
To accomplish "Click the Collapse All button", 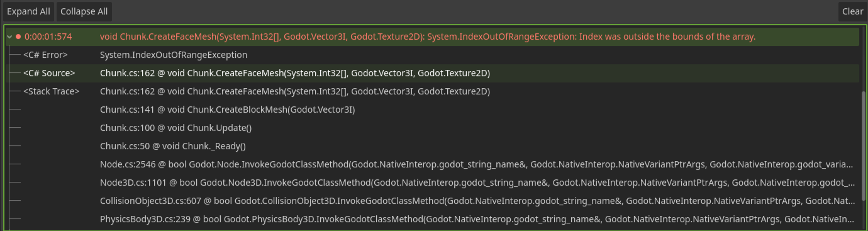I will [x=84, y=11].
